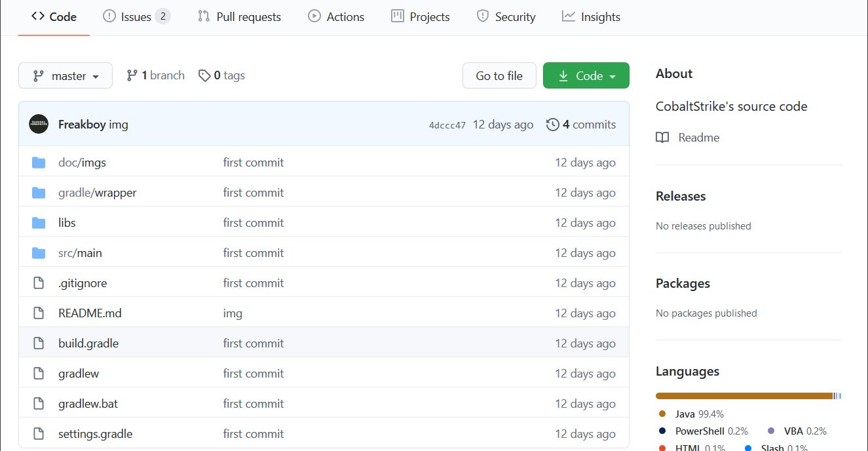Open the latest commit message img
The image size is (868, 451).
coord(119,125)
